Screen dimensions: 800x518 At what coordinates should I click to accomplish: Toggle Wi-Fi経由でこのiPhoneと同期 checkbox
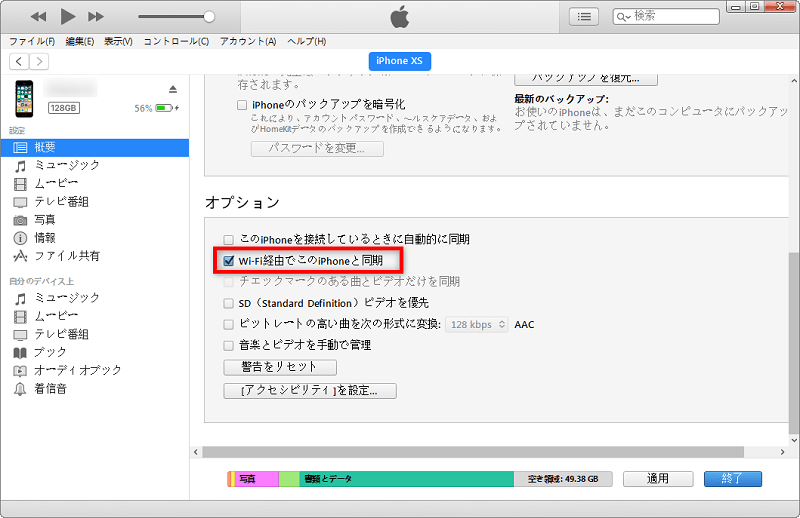[x=229, y=261]
